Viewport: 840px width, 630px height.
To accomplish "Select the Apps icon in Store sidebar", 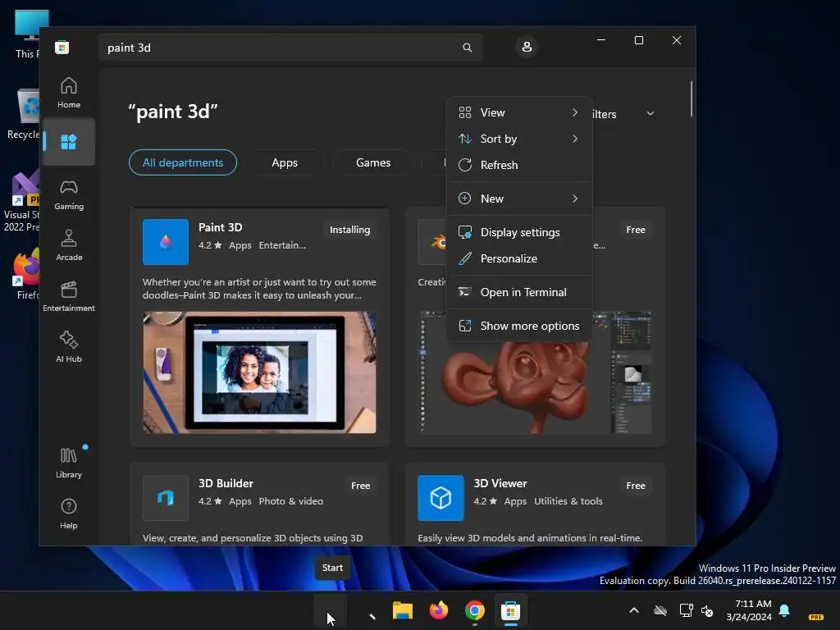I will [x=69, y=142].
